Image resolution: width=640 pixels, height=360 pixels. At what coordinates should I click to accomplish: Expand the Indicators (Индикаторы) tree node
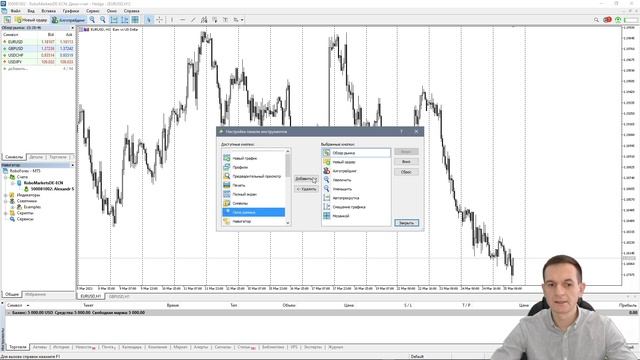click(6, 195)
